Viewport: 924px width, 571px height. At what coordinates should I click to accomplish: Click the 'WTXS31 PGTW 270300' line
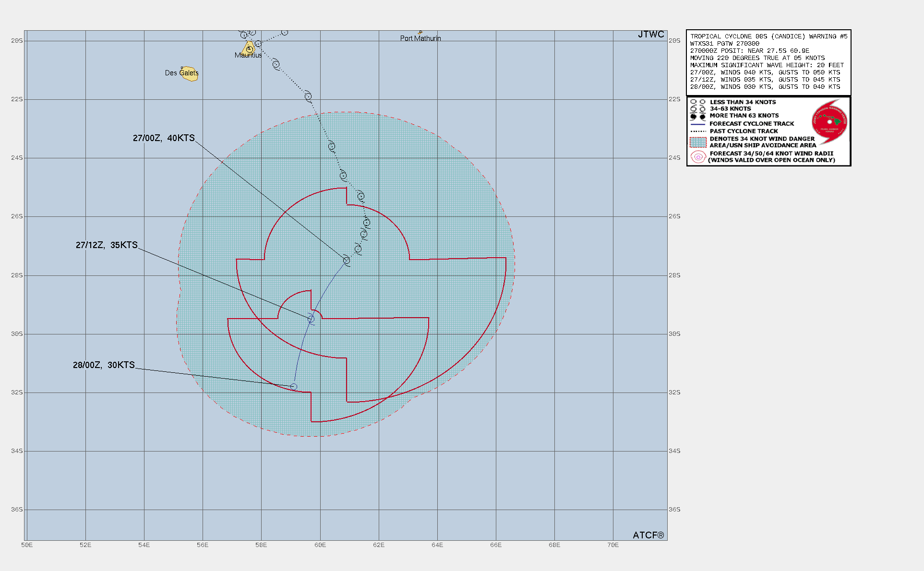[x=724, y=44]
